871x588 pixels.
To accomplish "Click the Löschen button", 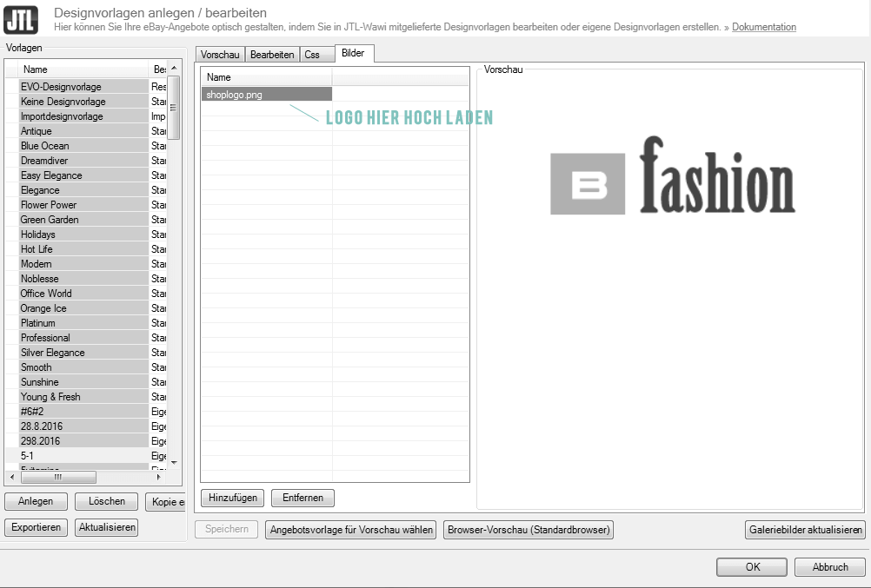I will 107,501.
